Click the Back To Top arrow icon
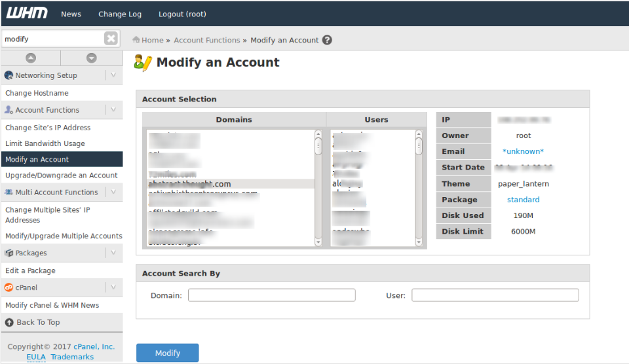The width and height of the screenshot is (629, 364). pos(10,322)
